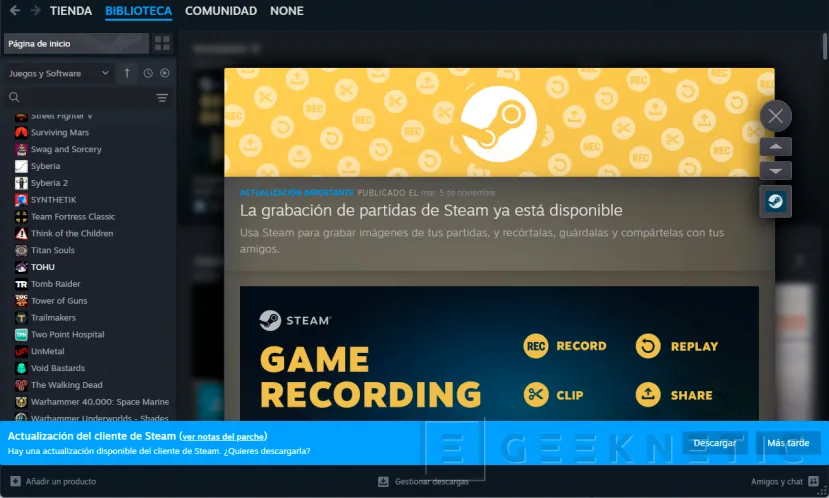Click UnMetal game icon
Image resolution: width=829 pixels, height=498 pixels.
click(x=21, y=352)
